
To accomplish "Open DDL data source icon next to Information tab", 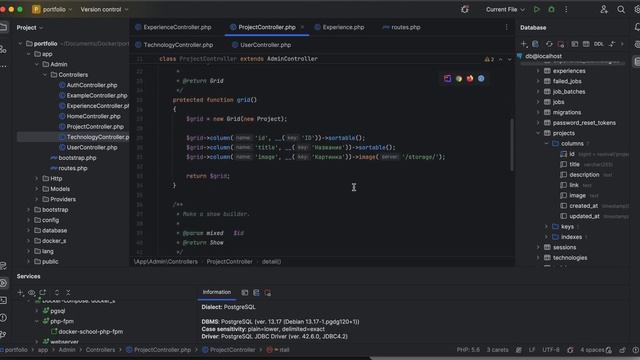I will 256,292.
